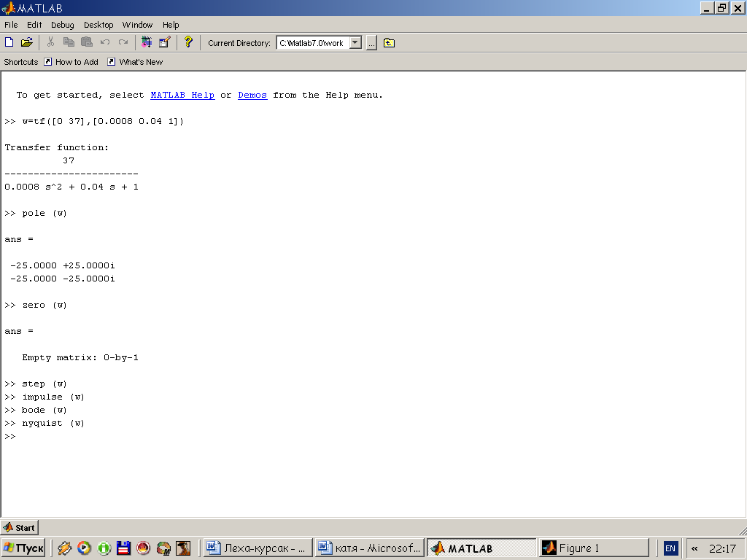Viewport: 747px width, 560px height.
Task: Click the Empty matrix: 0-by-1 text
Action: [x=80, y=357]
